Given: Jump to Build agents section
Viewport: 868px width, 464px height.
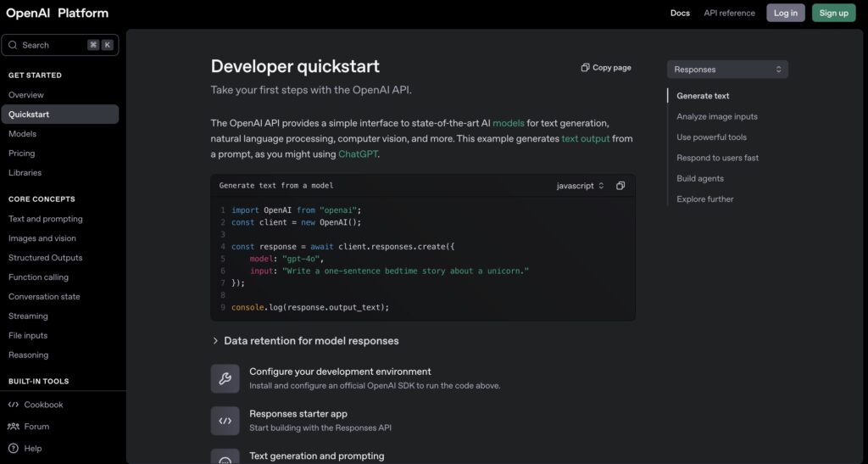Looking at the screenshot, I should (699, 178).
